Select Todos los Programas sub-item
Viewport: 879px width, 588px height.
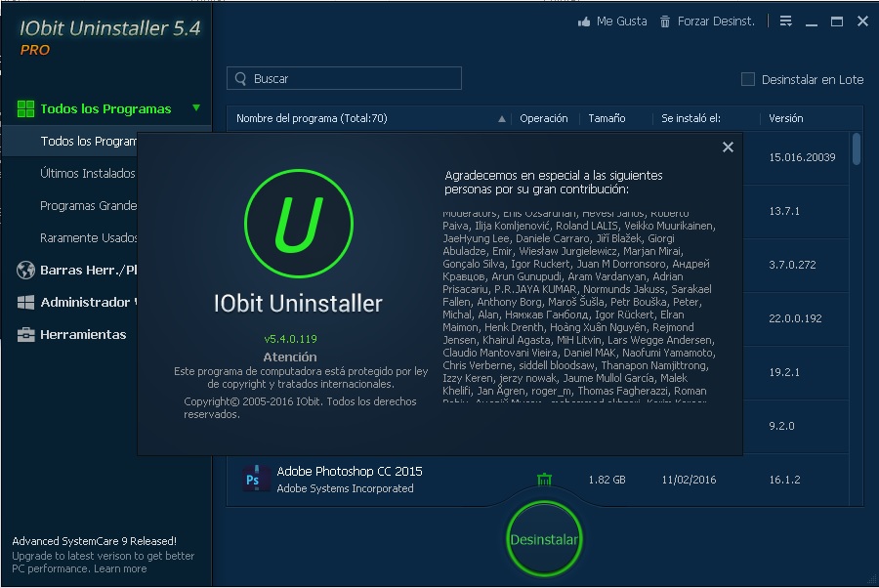coord(88,142)
